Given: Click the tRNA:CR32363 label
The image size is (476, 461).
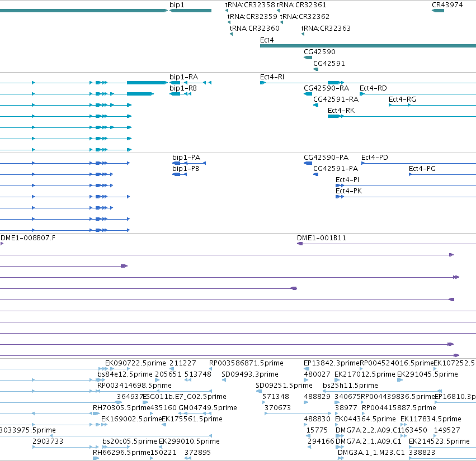Looking at the screenshot, I should point(326,28).
